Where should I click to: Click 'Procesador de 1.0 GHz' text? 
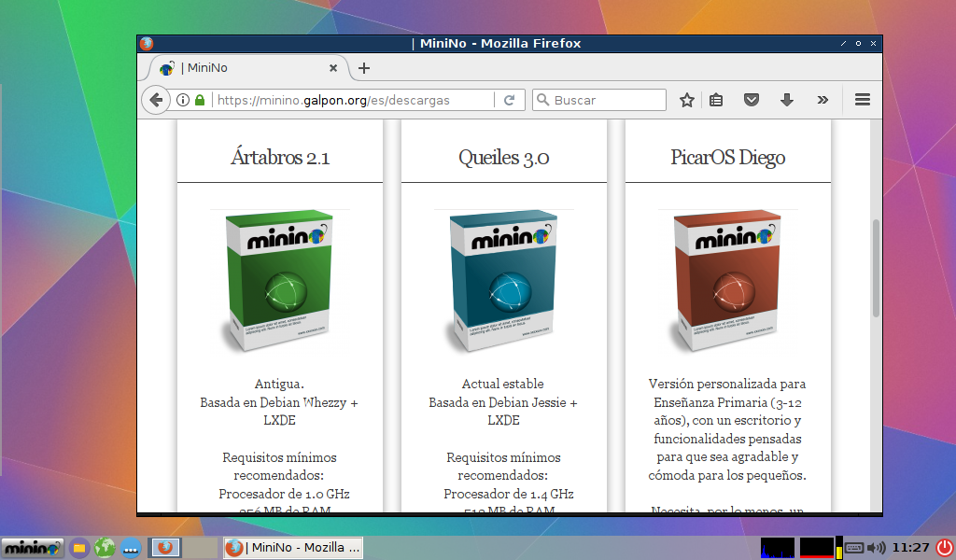pyautogui.click(x=284, y=494)
